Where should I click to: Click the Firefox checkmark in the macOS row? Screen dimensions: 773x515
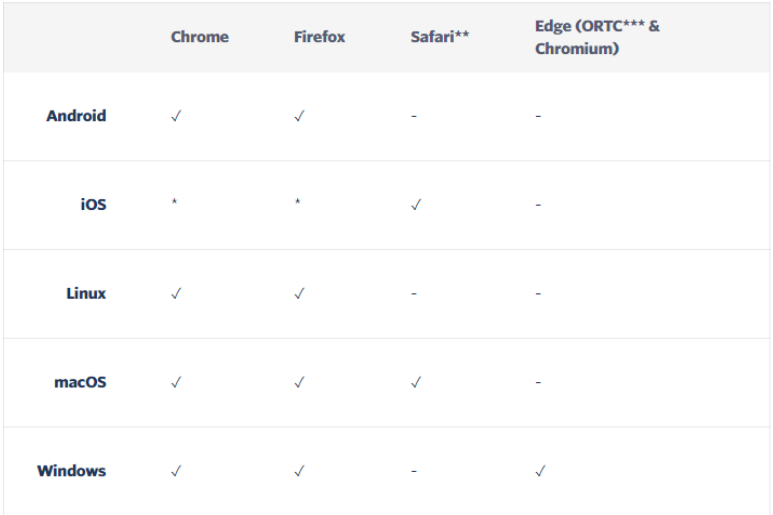coord(299,382)
